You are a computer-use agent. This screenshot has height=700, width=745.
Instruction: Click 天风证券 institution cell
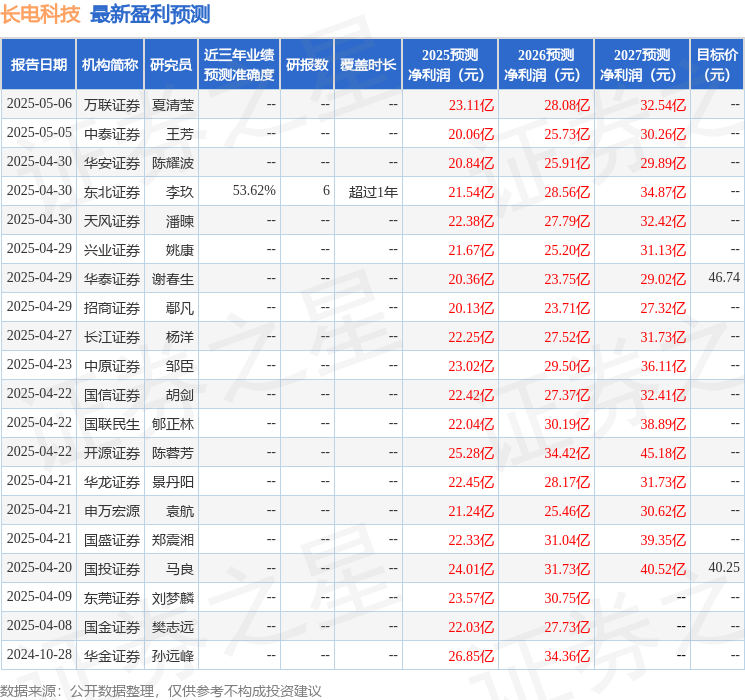click(112, 221)
